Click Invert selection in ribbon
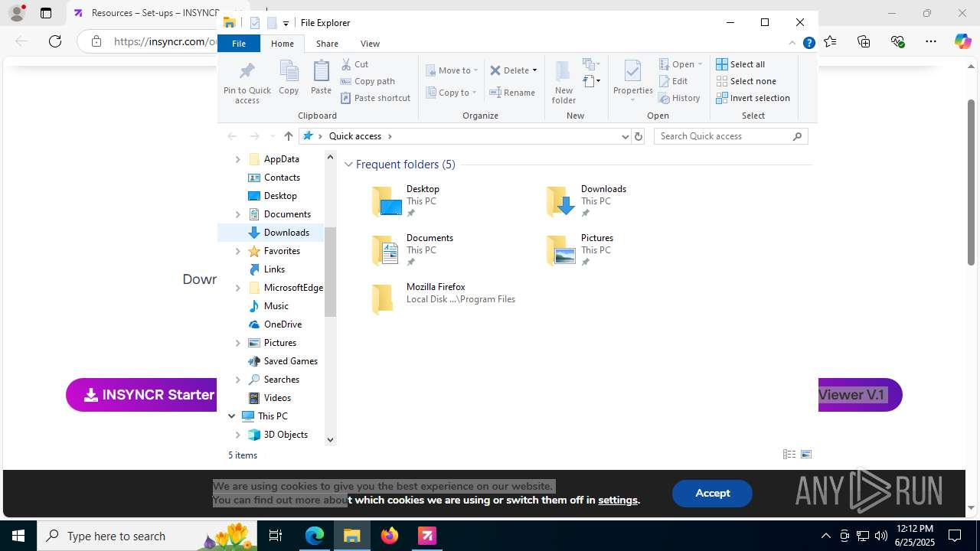The width and height of the screenshot is (980, 551). click(753, 98)
